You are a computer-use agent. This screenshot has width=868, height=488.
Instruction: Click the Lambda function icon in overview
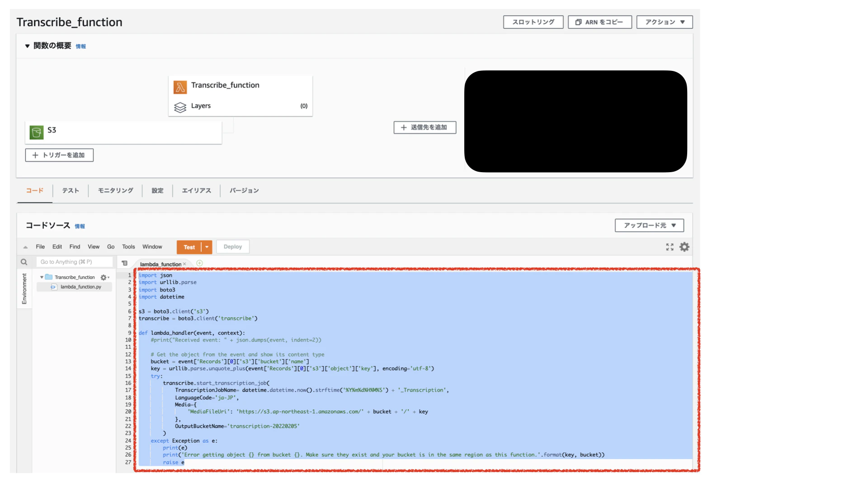click(x=180, y=87)
